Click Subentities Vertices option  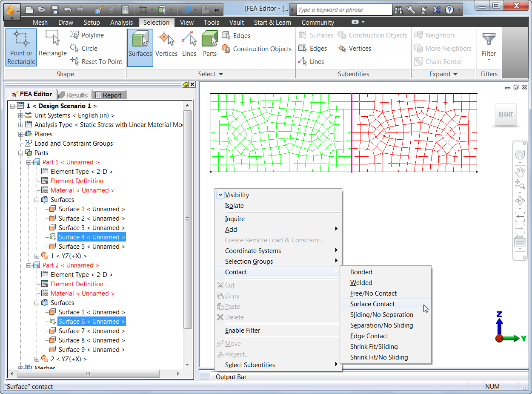pyautogui.click(x=355, y=49)
